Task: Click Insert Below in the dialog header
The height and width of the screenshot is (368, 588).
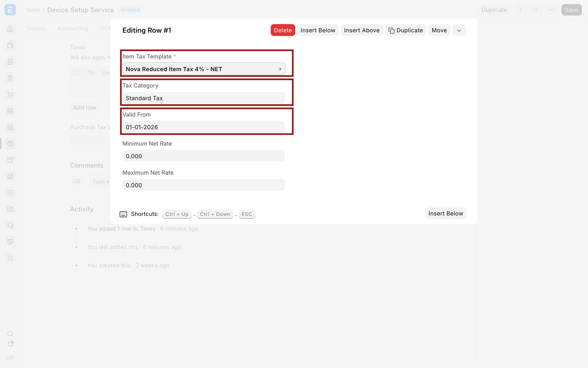Action: 318,30
